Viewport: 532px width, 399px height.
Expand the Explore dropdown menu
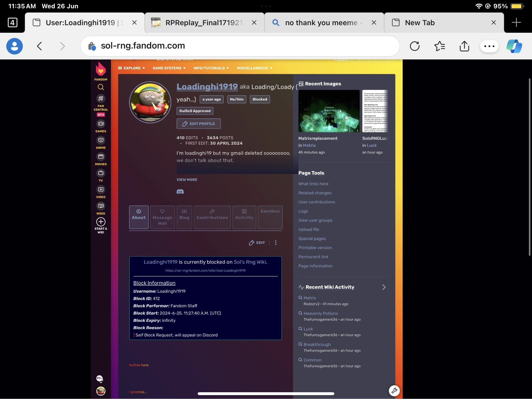131,68
